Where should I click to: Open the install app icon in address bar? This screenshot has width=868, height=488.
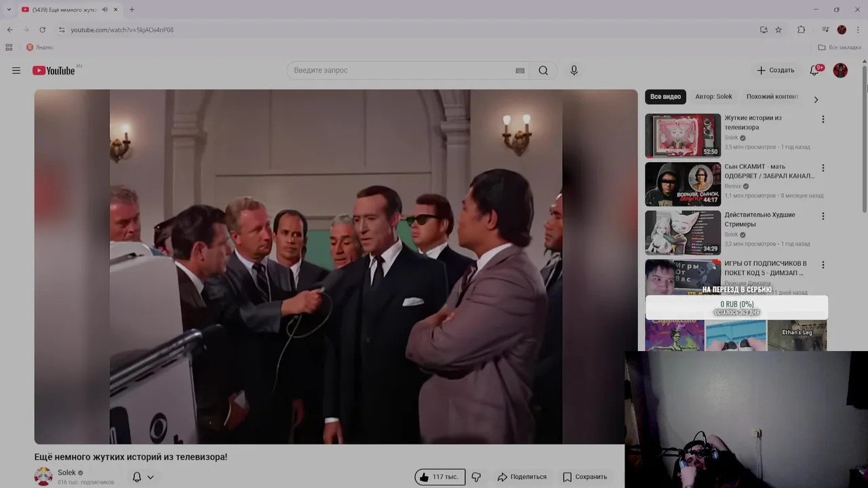[x=764, y=30]
